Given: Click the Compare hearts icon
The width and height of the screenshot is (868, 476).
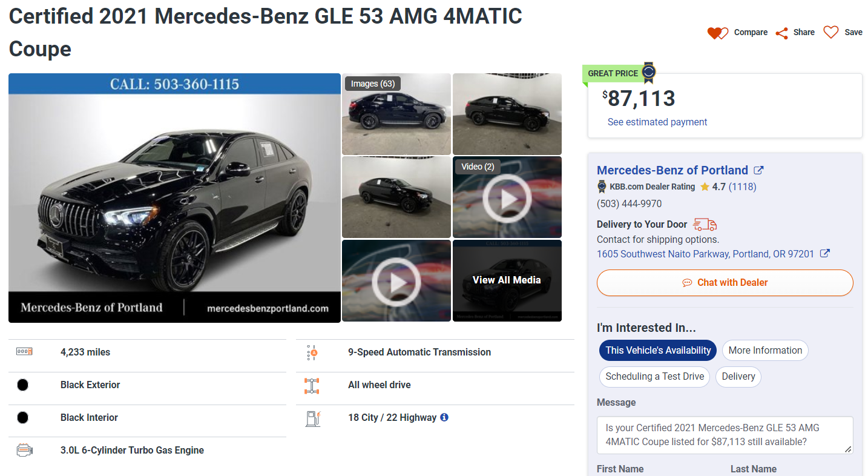Looking at the screenshot, I should [x=718, y=33].
